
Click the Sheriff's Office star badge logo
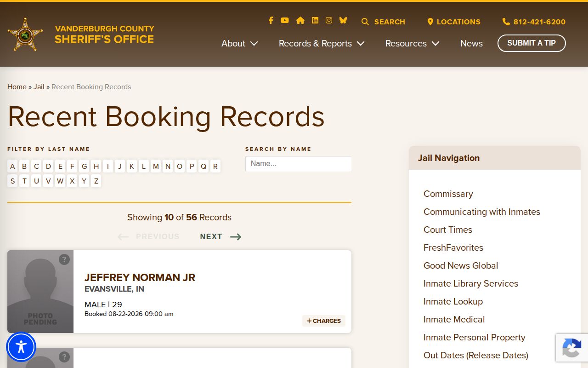[x=25, y=34]
